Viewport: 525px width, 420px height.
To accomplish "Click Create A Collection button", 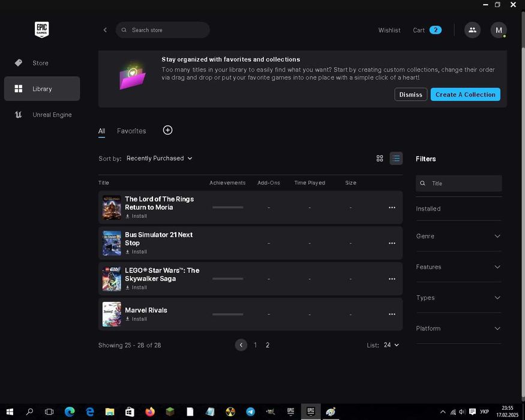I will click(x=466, y=94).
